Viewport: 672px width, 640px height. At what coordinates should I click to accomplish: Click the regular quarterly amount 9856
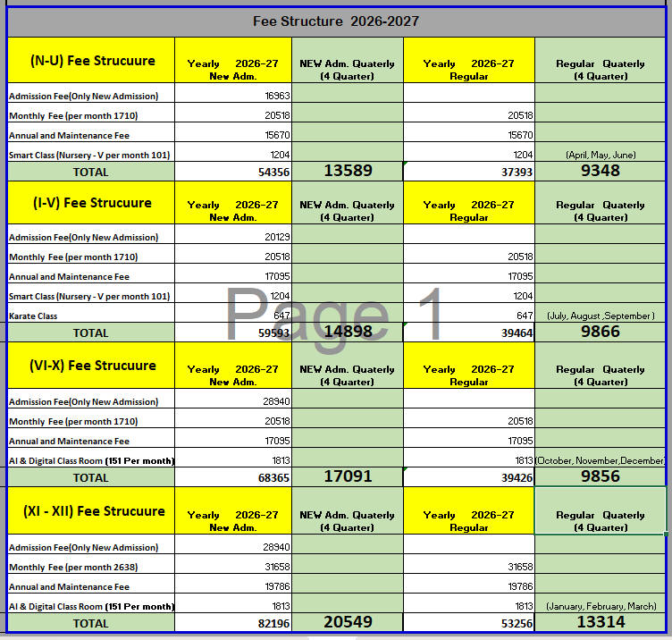(x=600, y=476)
